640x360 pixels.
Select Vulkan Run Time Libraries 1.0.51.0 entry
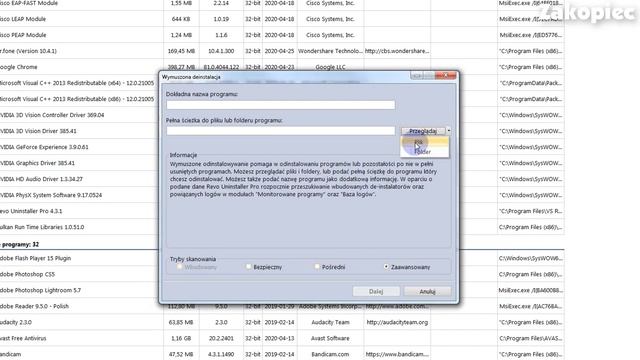click(42, 227)
